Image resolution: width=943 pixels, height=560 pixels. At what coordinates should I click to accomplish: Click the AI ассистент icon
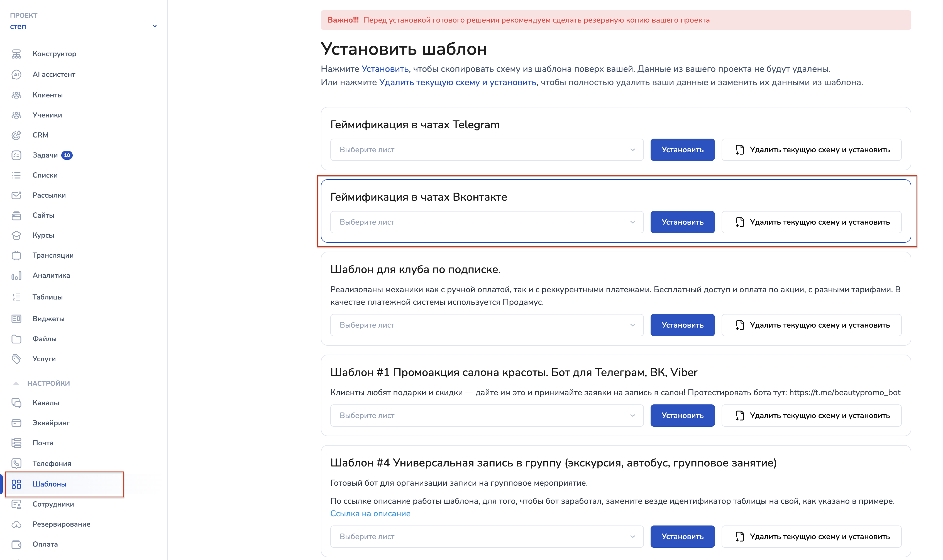pos(16,74)
